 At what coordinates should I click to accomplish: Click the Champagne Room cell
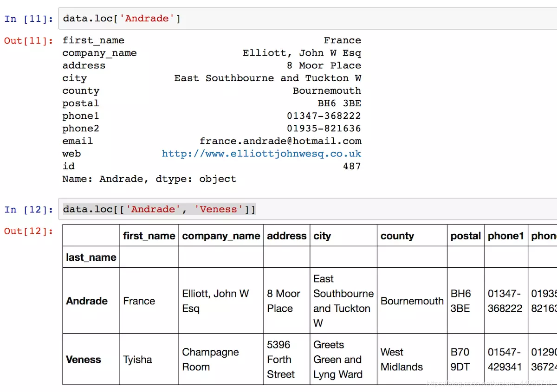(221, 359)
